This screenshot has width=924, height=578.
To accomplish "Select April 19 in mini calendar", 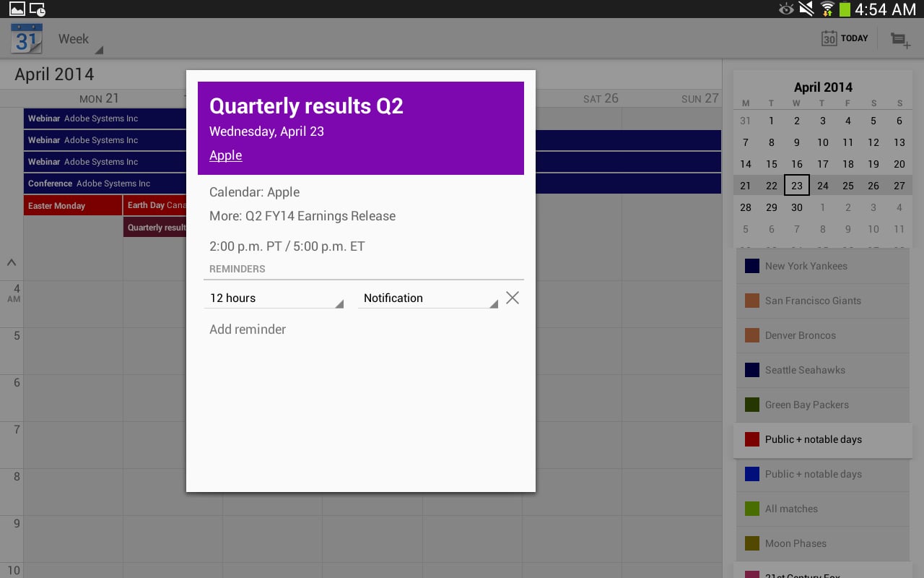I will pos(873,164).
